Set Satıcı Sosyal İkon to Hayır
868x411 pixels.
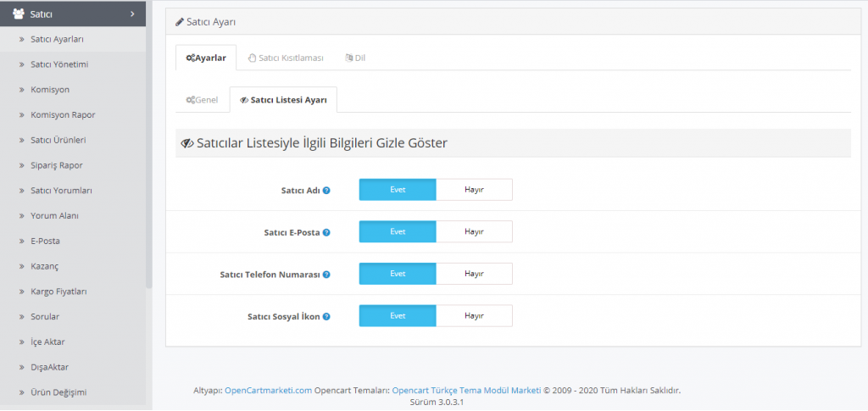coord(474,315)
